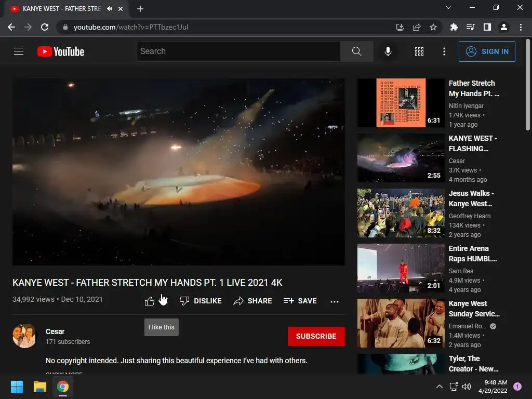This screenshot has width=532, height=399.
Task: Open Kanye West Sunday Service thumbnail
Action: point(401,323)
